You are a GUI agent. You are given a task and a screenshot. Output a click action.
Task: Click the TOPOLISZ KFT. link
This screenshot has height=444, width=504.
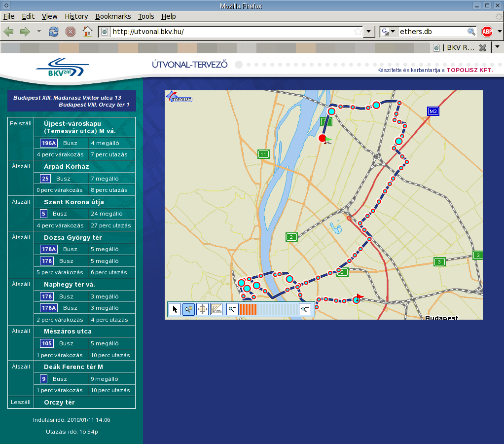pyautogui.click(x=469, y=71)
